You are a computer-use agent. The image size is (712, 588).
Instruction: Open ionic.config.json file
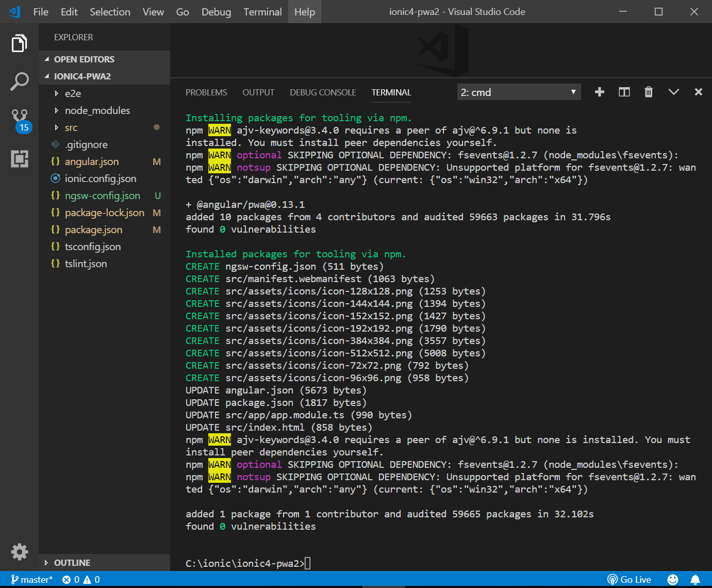104,178
